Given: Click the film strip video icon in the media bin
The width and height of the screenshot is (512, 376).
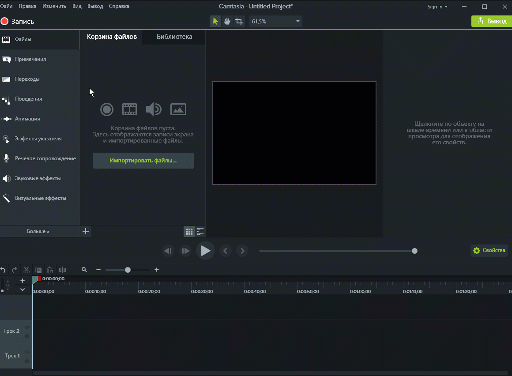Looking at the screenshot, I should (x=129, y=109).
